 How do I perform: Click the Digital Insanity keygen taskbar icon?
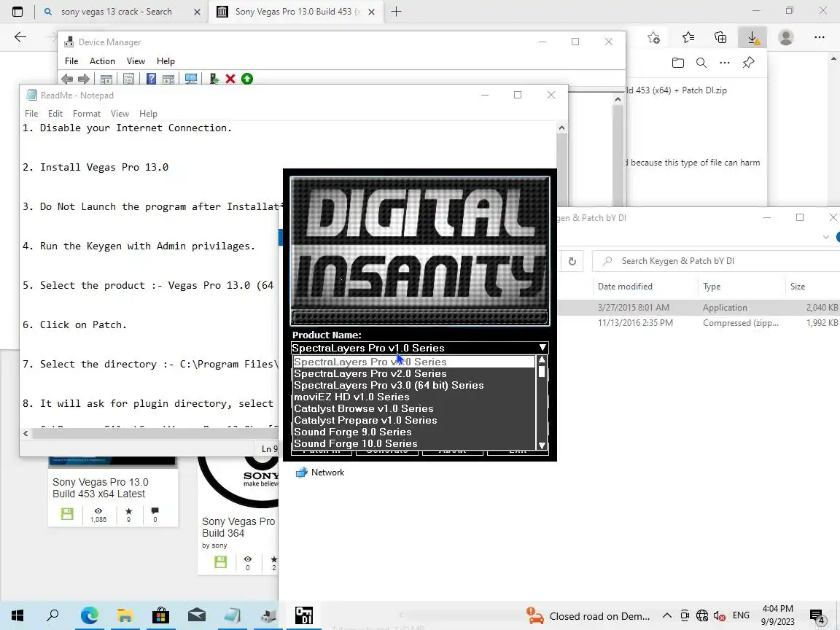click(304, 615)
